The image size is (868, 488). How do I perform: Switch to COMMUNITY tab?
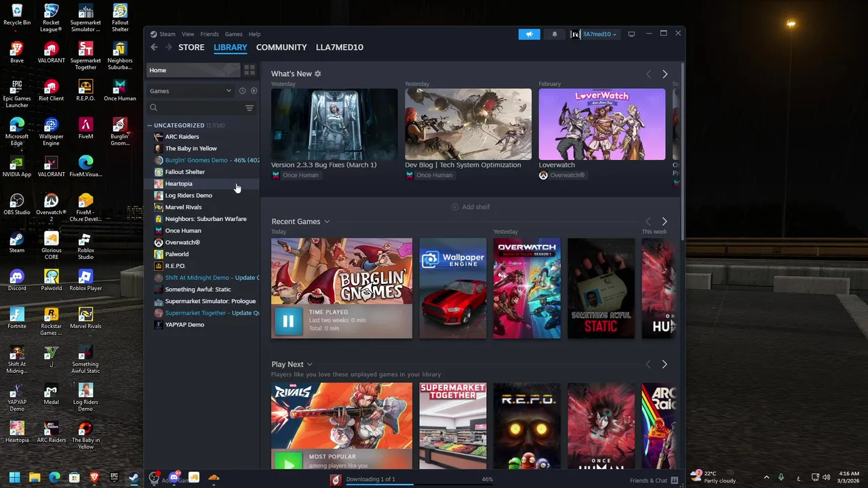coord(281,47)
